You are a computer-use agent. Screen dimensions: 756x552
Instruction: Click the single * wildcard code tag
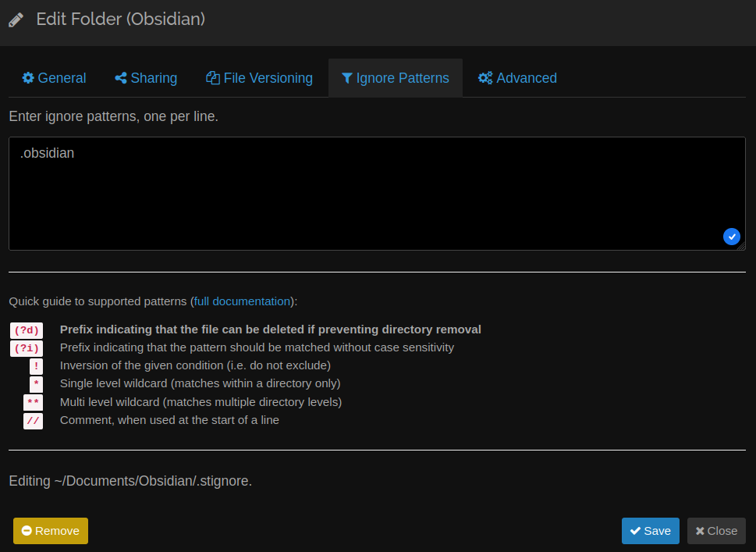36,385
